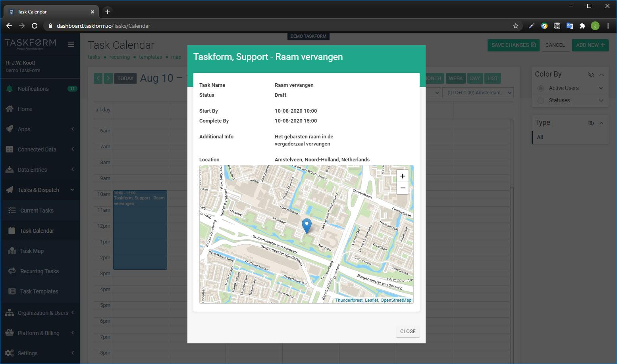Go to the previous calendar week
The width and height of the screenshot is (617, 364).
98,78
